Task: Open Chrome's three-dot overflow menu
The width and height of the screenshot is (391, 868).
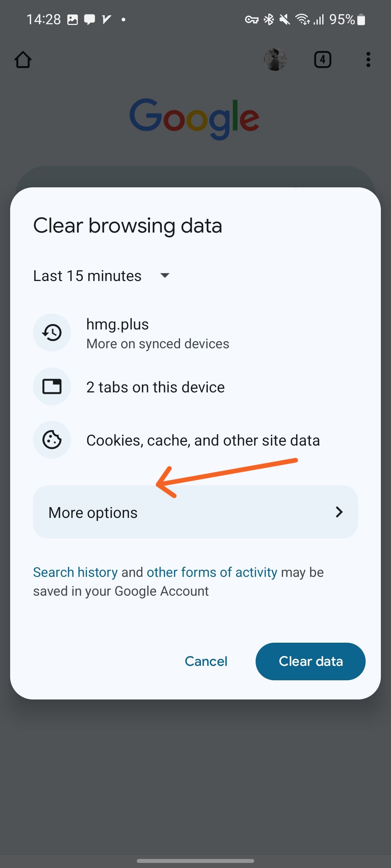Action: 368,60
